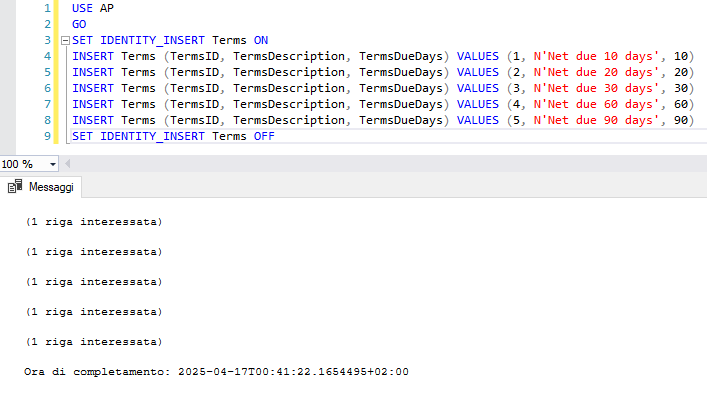Click the OFF keyword on line 9
The width and height of the screenshot is (707, 394).
(x=264, y=136)
